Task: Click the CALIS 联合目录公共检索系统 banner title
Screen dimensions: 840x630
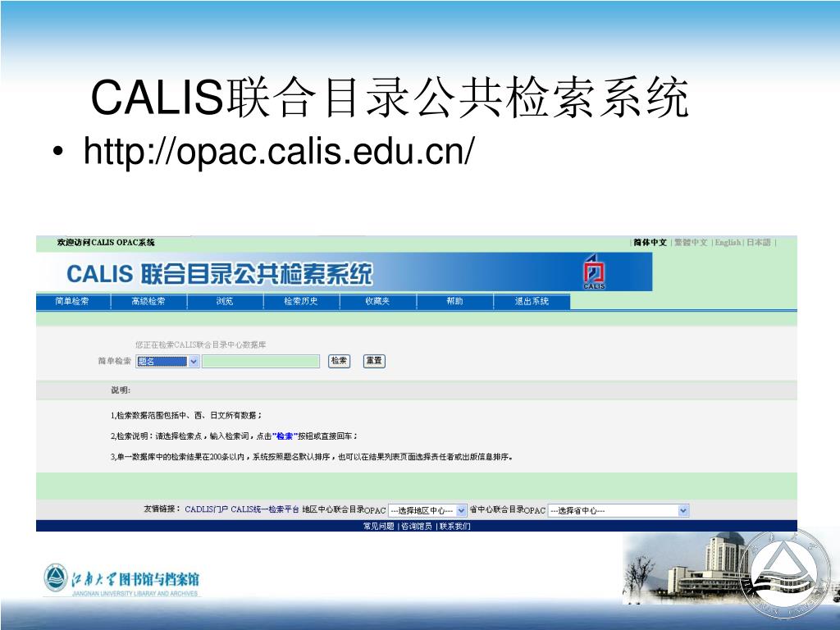Action: pos(219,274)
